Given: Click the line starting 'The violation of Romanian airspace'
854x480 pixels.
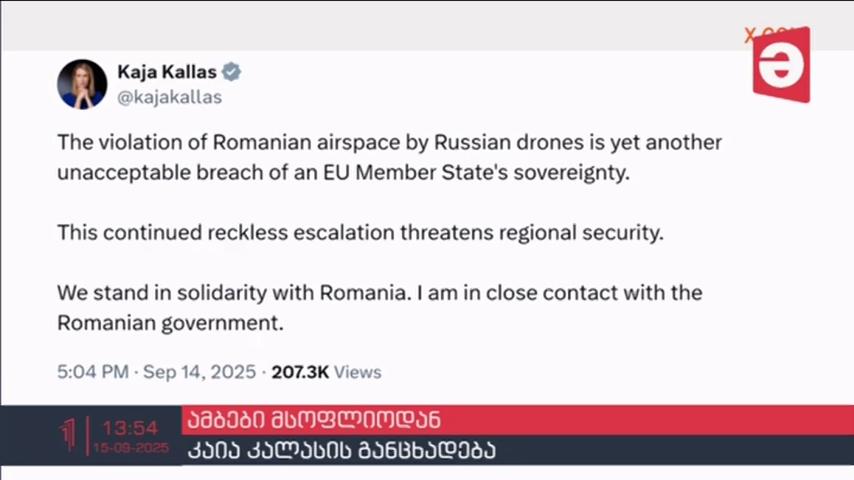Looking at the screenshot, I should (x=389, y=143).
